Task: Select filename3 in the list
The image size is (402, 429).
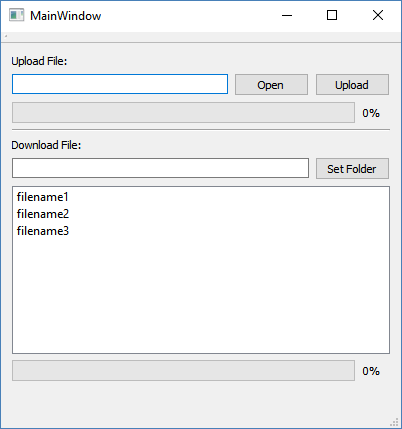Action: pos(43,231)
